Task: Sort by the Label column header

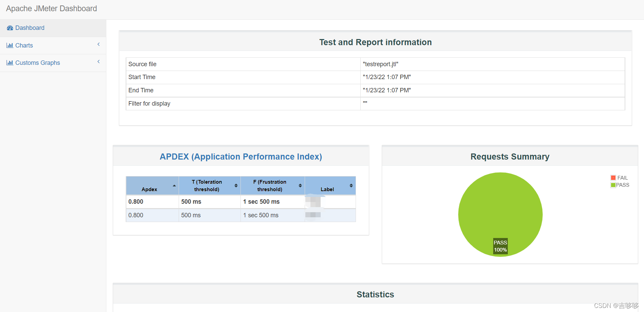Action: tap(330, 186)
